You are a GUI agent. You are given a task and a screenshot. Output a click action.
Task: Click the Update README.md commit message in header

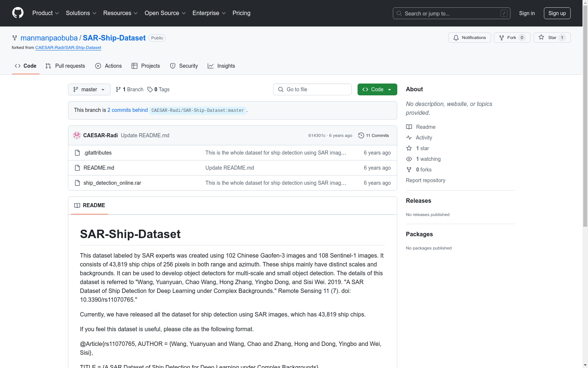[x=145, y=135]
